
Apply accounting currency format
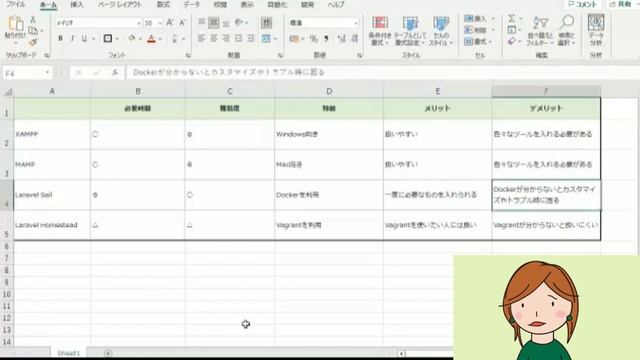point(294,39)
